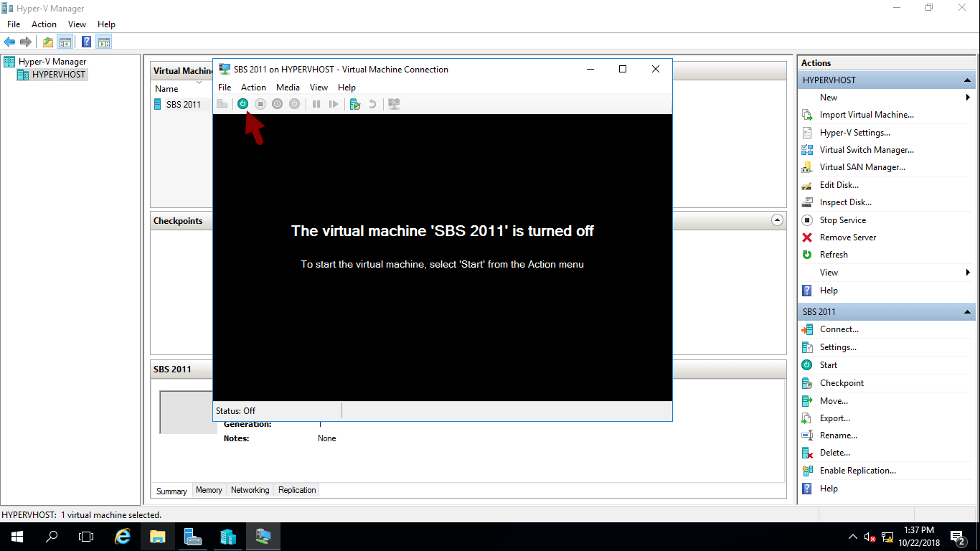980x551 pixels.
Task: Click the Shut Down icon in VM Connection toolbar
Action: pos(277,104)
